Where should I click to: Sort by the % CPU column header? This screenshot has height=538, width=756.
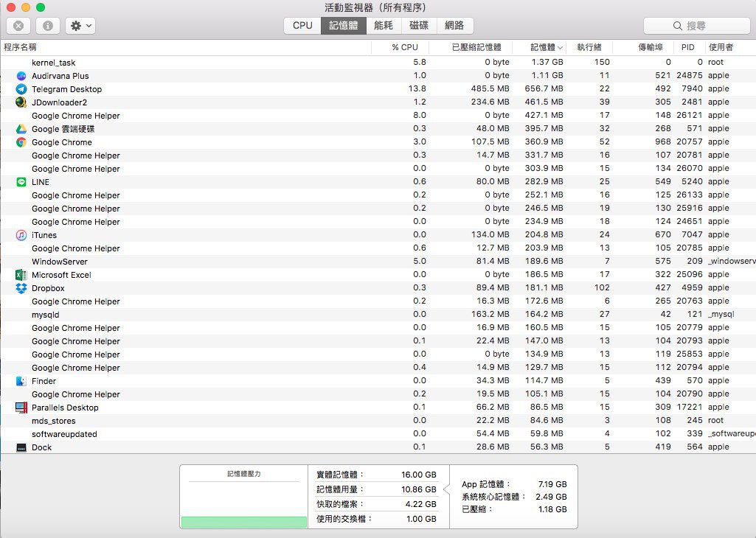404,47
